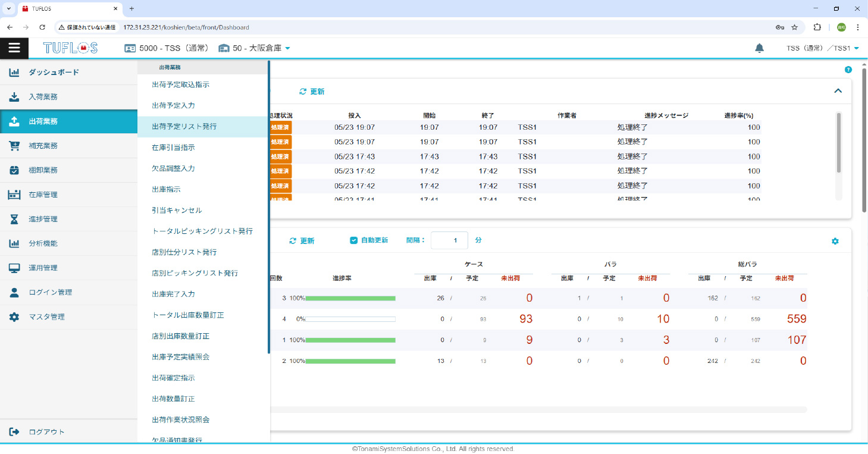Viewport: 868px width, 454px height.
Task: Open 引当キャンセル menu item
Action: pyautogui.click(x=177, y=210)
